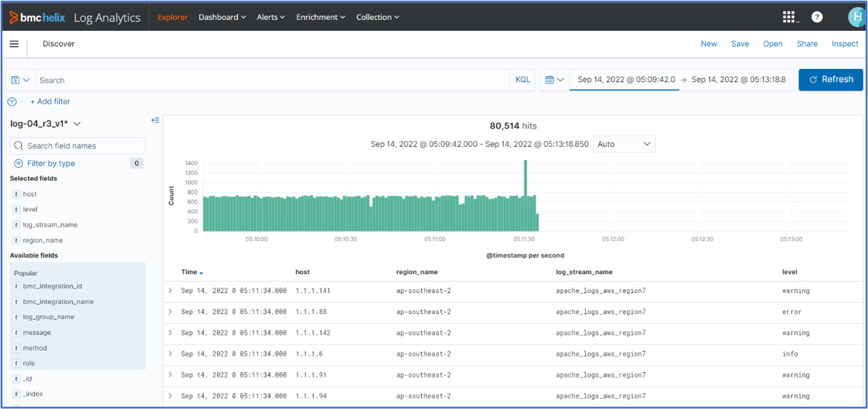Expand the row with host 1.1.1.91
This screenshot has height=409, width=868.
(170, 375)
